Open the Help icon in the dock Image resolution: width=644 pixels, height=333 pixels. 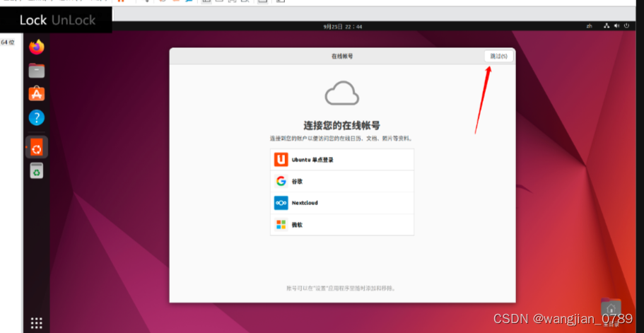(x=37, y=118)
